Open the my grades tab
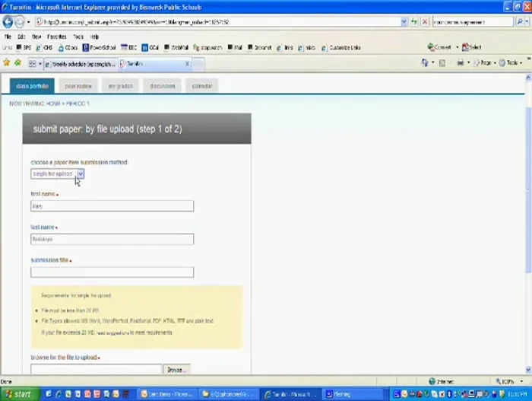532x401 pixels. click(120, 86)
